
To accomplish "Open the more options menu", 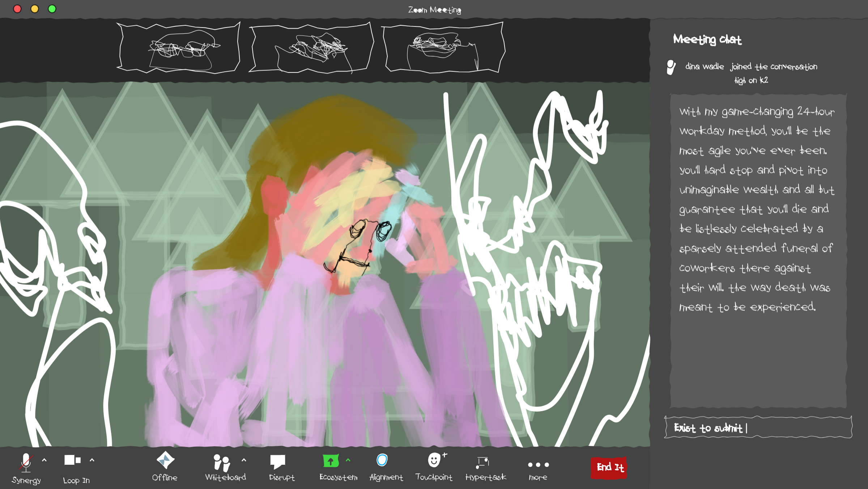I will [538, 465].
